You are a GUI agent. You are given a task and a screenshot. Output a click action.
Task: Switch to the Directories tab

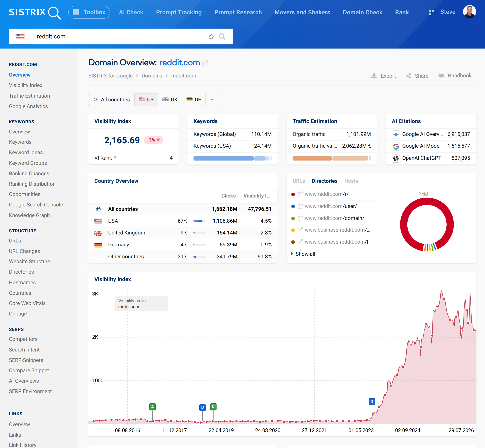coord(324,181)
